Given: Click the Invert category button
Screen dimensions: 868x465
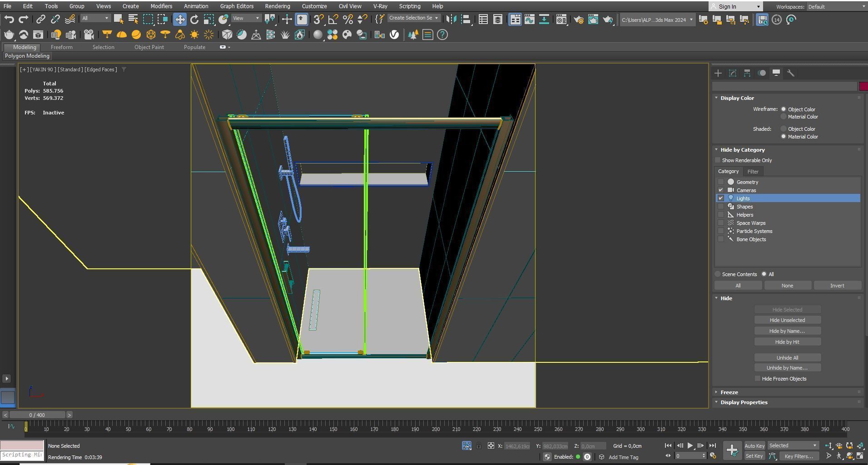Looking at the screenshot, I should pyautogui.click(x=837, y=286).
